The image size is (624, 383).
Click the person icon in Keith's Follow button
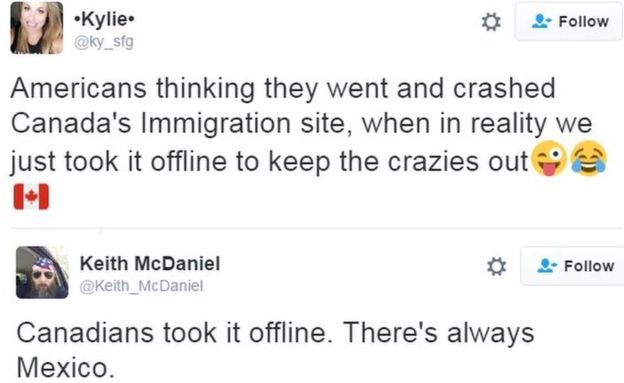[547, 266]
